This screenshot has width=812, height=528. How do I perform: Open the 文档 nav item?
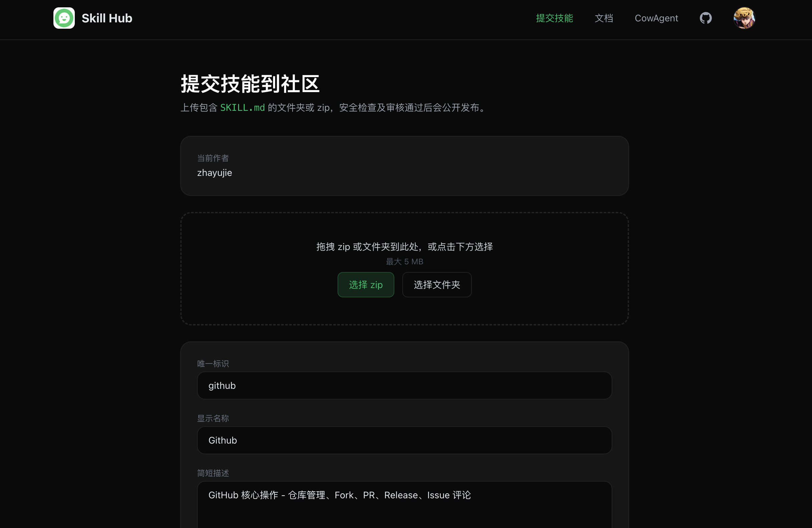[604, 18]
